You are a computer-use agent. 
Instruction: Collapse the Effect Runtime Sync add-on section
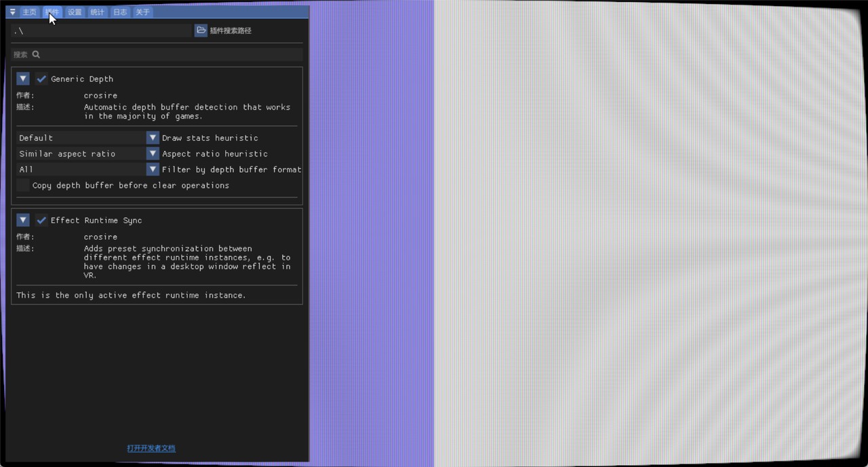click(x=23, y=220)
